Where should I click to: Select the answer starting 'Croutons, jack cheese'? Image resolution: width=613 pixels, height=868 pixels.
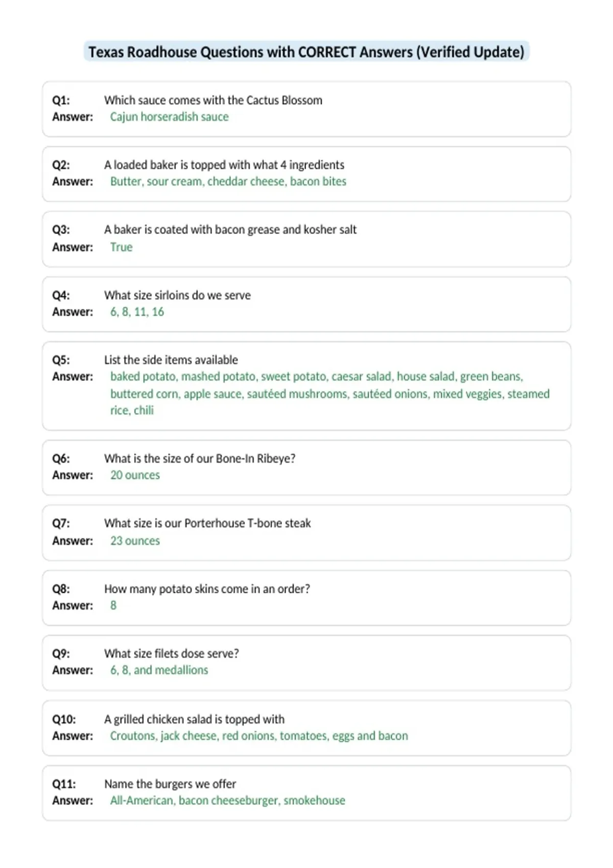coord(259,736)
